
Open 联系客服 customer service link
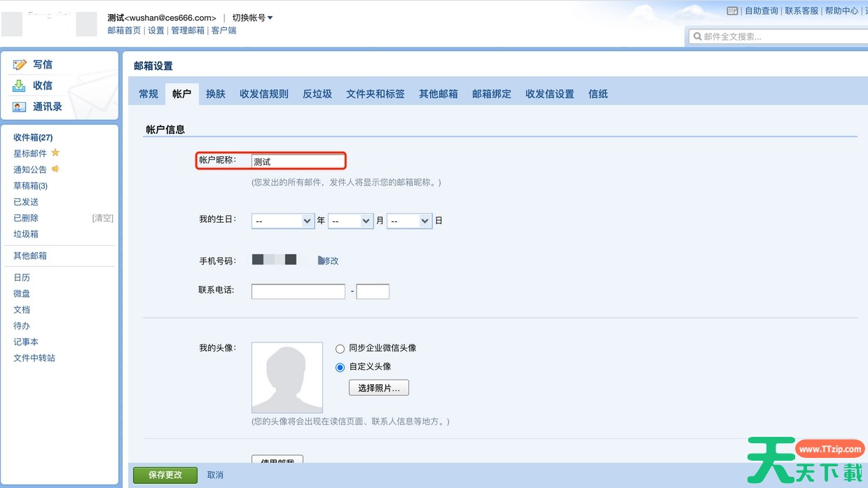tap(801, 10)
